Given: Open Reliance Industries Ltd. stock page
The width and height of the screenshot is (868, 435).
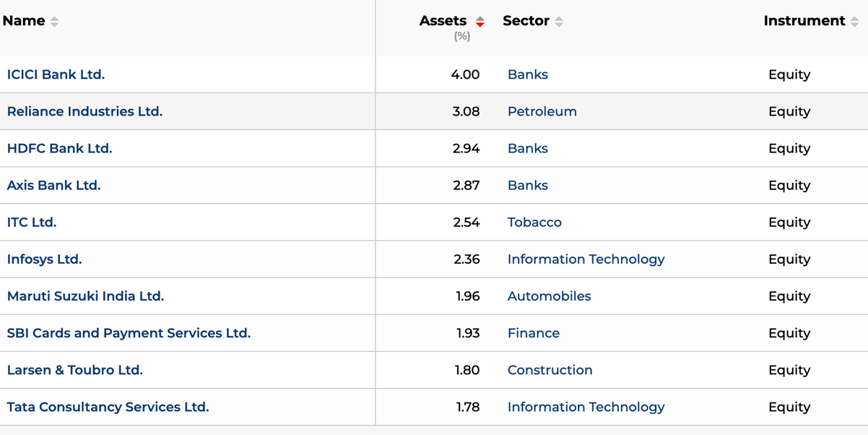Looking at the screenshot, I should coord(84,111).
